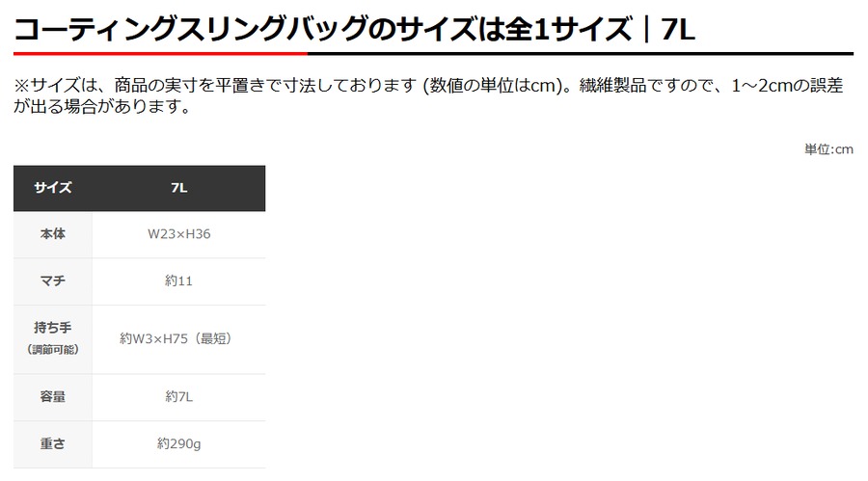Image resolution: width=868 pixels, height=481 pixels.
Task: Click the 調節可能 sub-label
Action: click(x=53, y=349)
